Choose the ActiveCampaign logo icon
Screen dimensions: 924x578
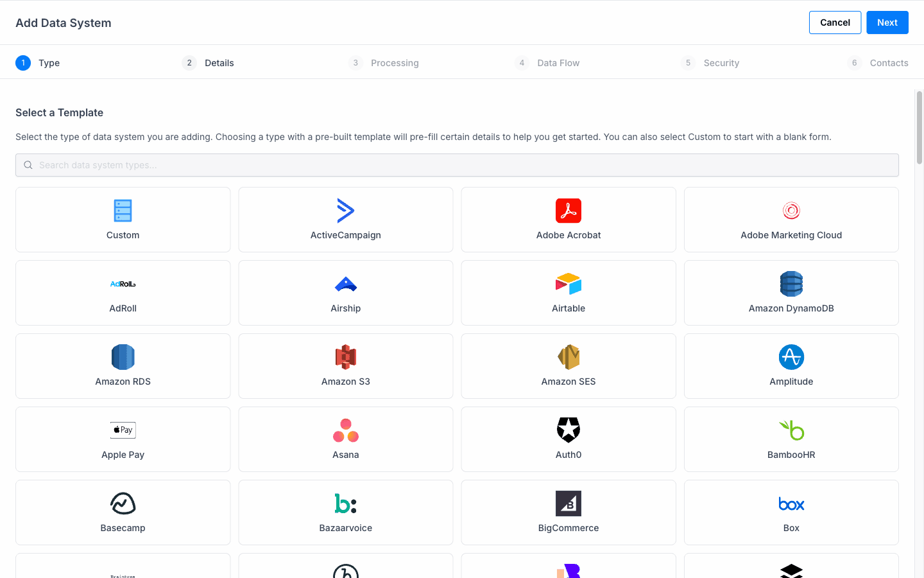point(345,211)
